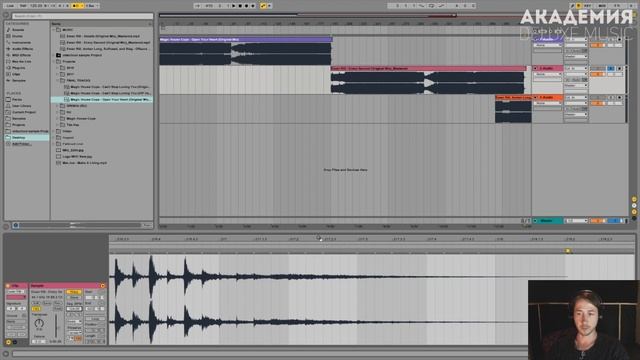Open the 1 Bar quantization menu
The image size is (640, 360).
[x=91, y=6]
